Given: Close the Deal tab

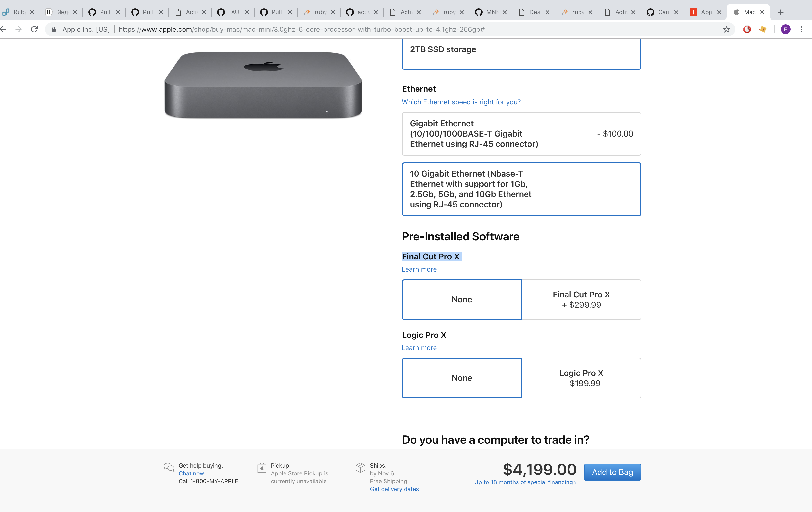Looking at the screenshot, I should [x=547, y=12].
